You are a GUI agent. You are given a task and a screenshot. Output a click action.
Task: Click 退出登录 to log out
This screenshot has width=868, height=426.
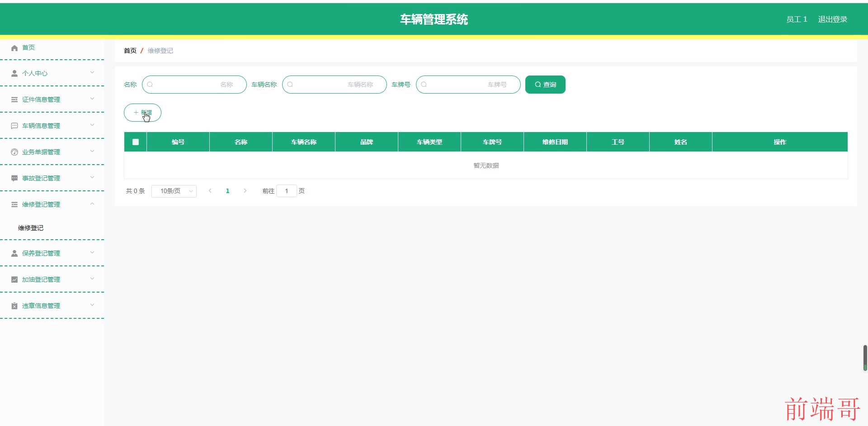832,19
